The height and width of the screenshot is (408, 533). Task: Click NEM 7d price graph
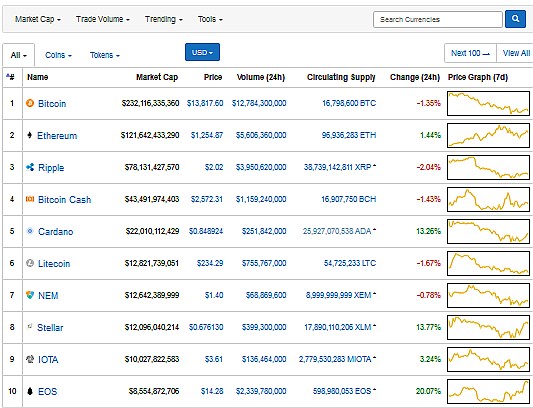click(x=488, y=295)
